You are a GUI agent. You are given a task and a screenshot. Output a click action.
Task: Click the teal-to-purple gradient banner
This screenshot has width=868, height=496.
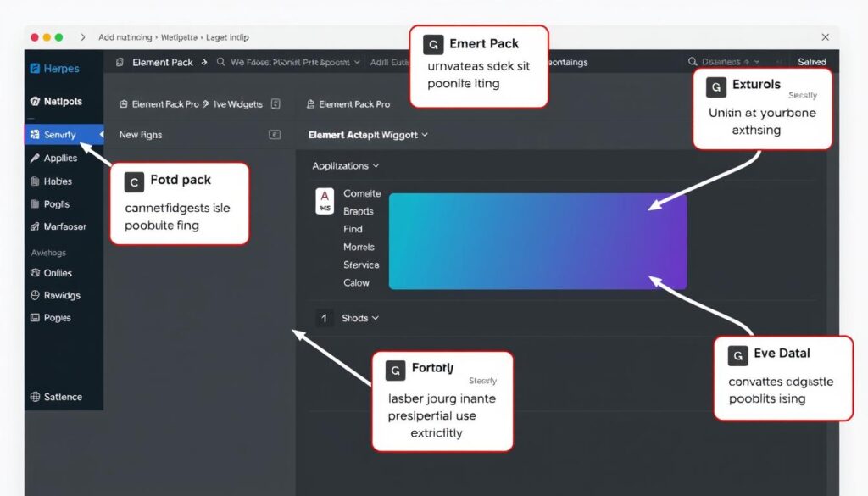[x=537, y=242]
